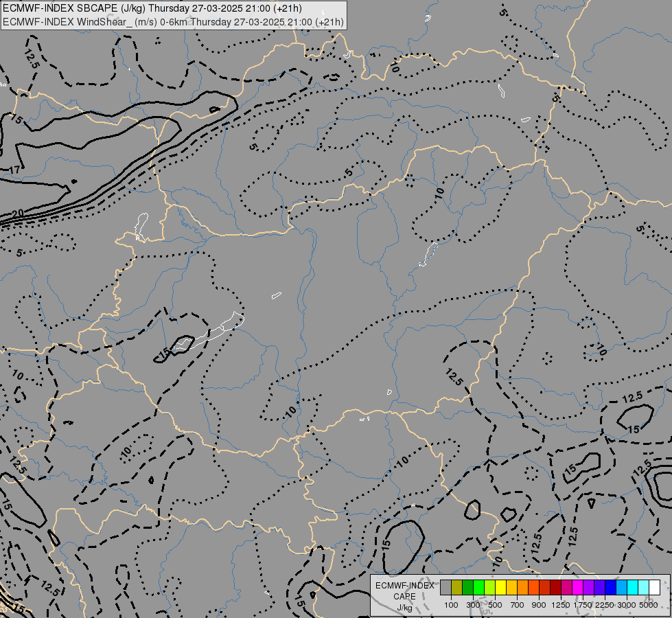Click the WindShear 0-6km title line

pyautogui.click(x=173, y=22)
